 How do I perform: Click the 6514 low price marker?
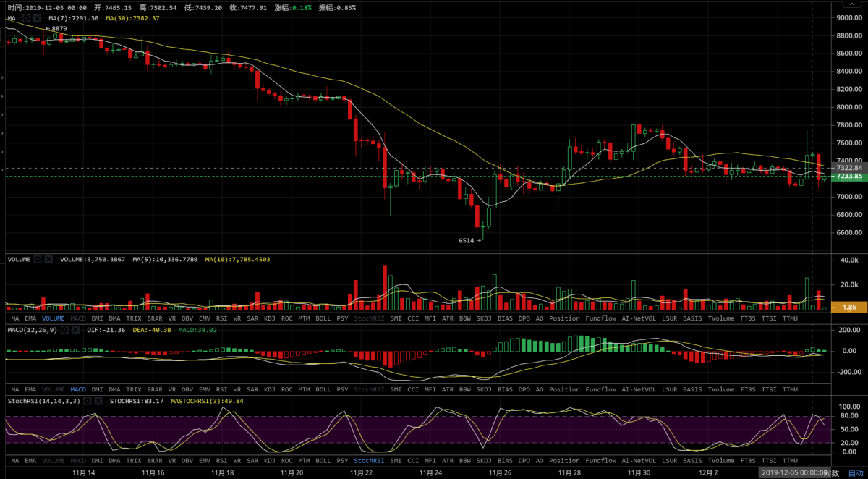click(x=467, y=240)
